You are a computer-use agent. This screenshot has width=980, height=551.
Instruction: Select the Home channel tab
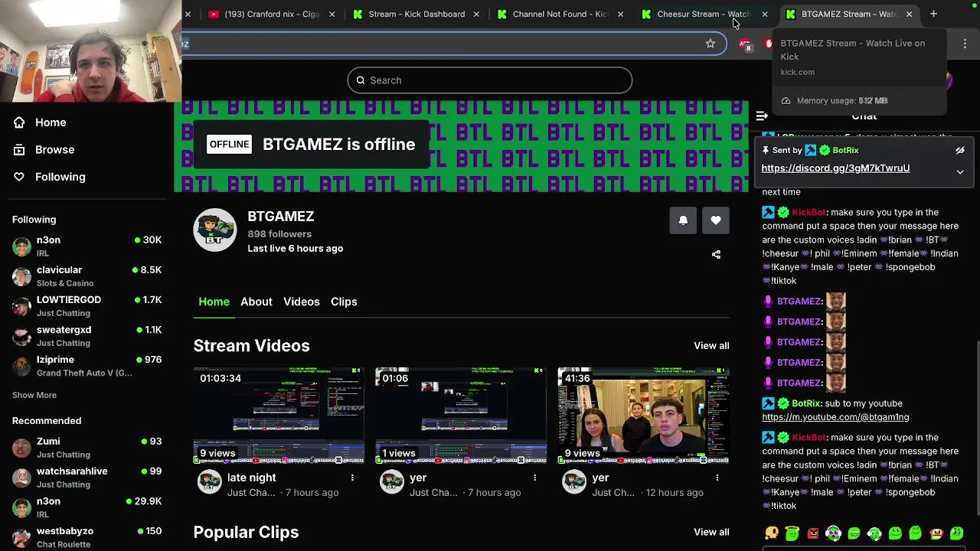point(214,302)
